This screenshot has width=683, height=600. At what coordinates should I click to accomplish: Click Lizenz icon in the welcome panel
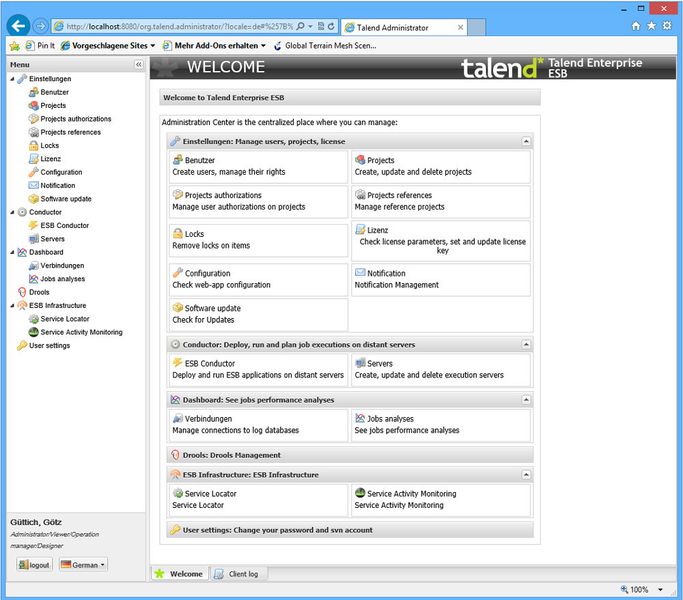(x=360, y=229)
